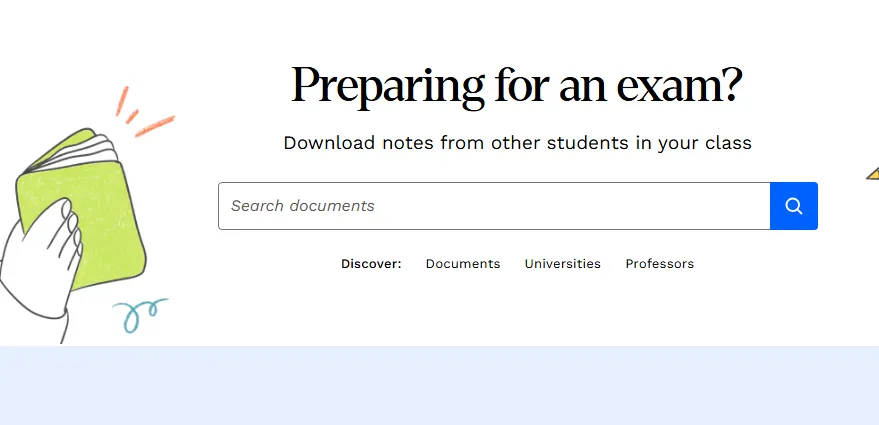Click the light blue section below the hero
The image size is (879, 425).
[439, 385]
